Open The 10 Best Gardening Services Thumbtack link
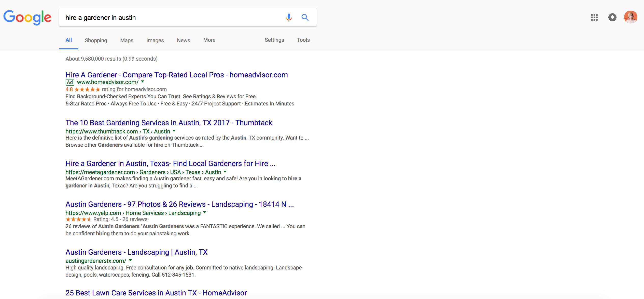This screenshot has width=644, height=299. point(169,123)
